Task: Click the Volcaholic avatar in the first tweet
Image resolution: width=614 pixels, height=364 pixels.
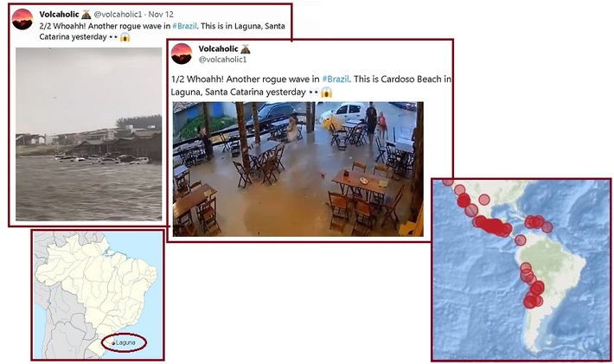Action: coord(22,19)
